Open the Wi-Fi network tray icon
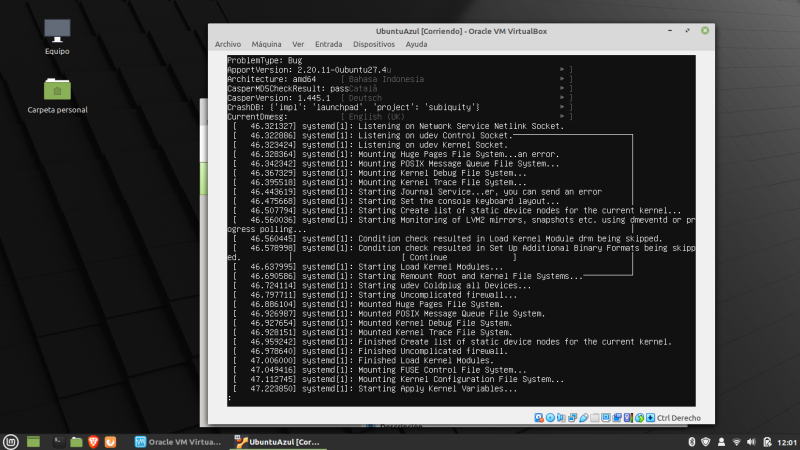 736,441
